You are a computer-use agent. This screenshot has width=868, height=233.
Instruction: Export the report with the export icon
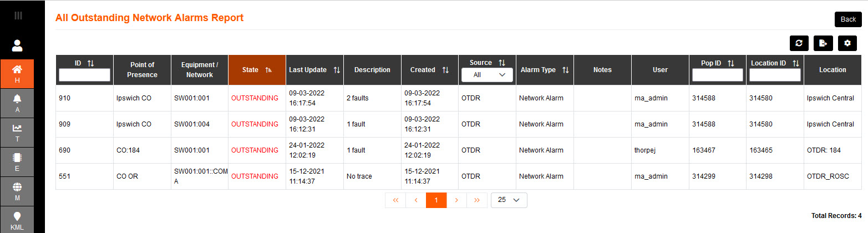(823, 43)
